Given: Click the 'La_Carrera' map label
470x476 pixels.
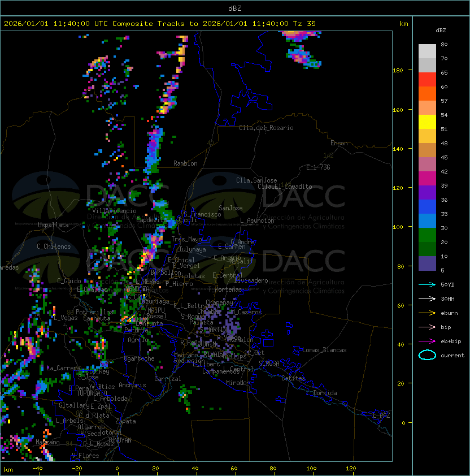Looking at the screenshot, I should (63, 368).
